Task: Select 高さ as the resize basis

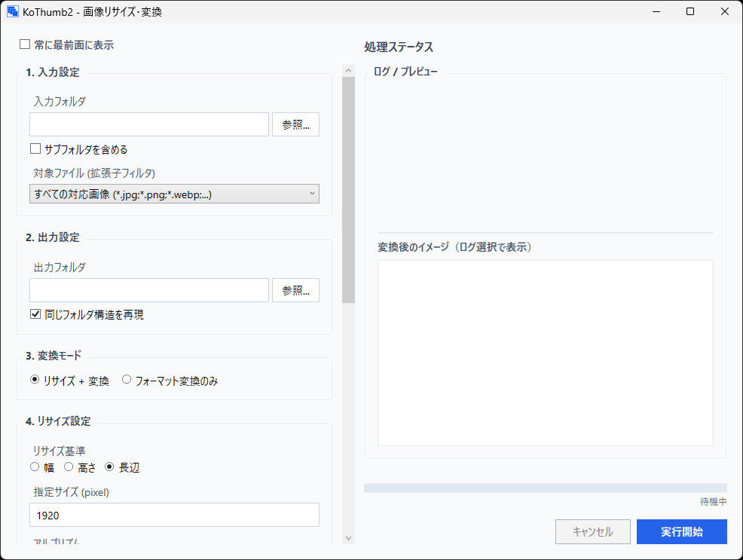Action: (68, 467)
